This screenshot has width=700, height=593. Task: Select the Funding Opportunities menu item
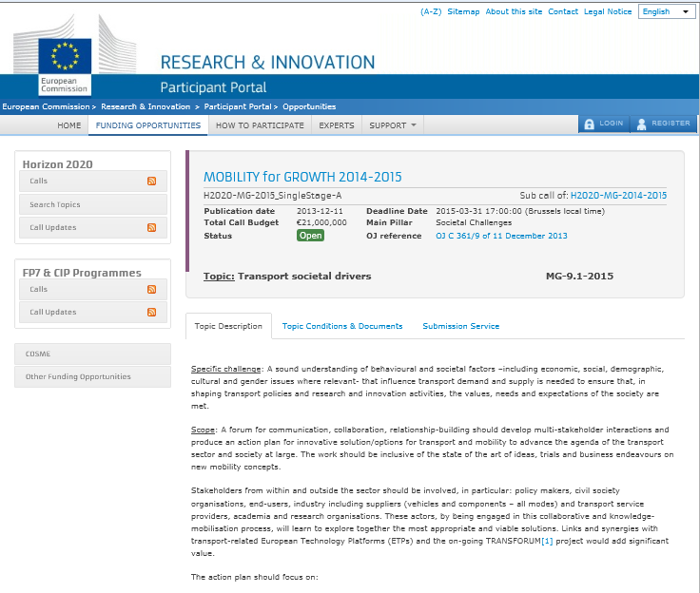pyautogui.click(x=148, y=125)
